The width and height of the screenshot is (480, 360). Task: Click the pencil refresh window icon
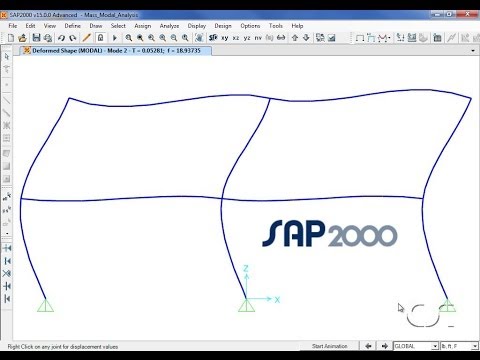[x=87, y=38]
